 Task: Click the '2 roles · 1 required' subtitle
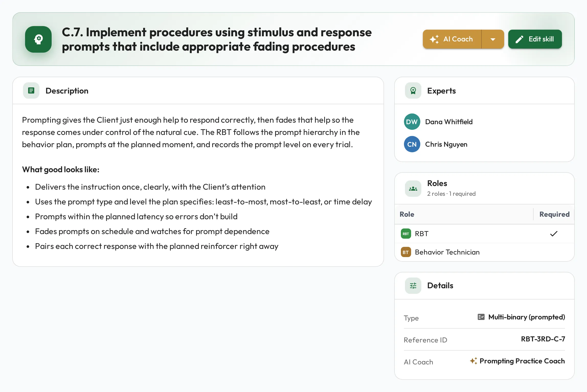[451, 194]
